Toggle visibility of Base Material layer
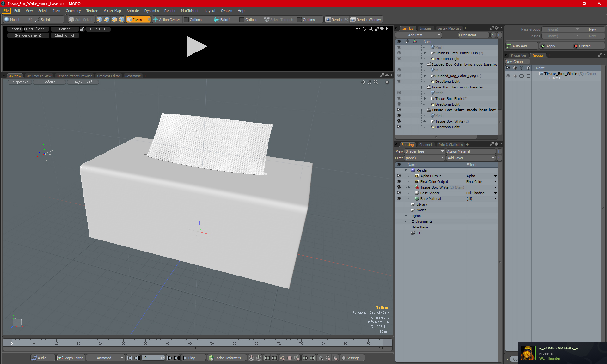The height and width of the screenshot is (364, 607). pos(399,199)
